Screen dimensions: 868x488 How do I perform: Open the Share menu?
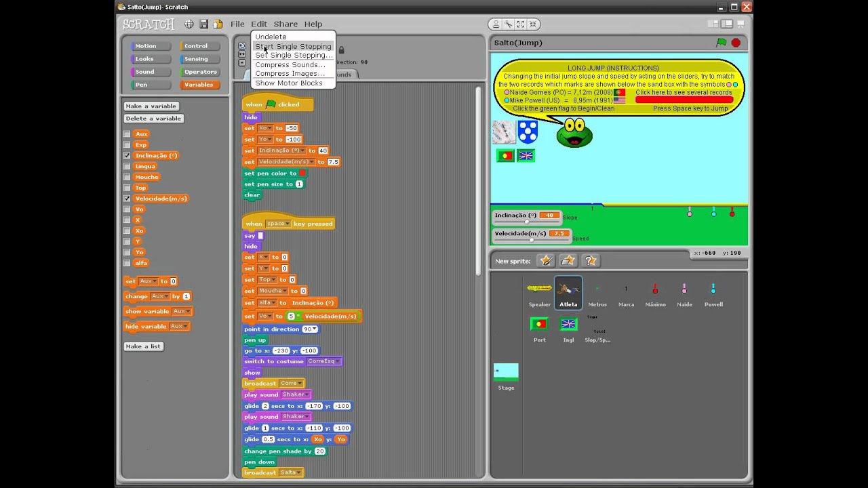285,24
